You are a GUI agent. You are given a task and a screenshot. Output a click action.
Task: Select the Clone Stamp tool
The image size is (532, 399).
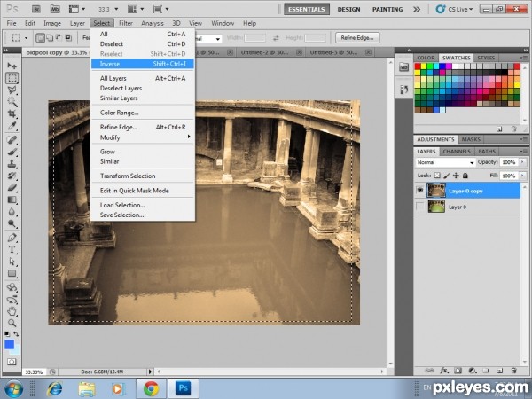coord(12,163)
